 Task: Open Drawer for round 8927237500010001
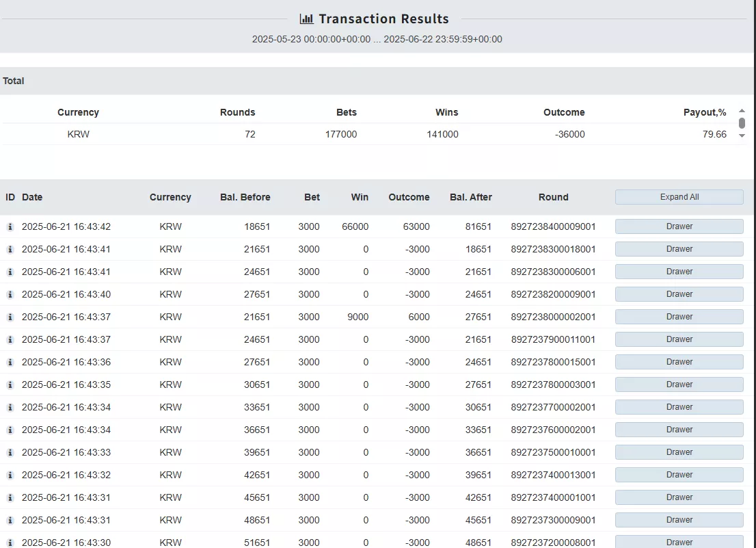click(679, 452)
